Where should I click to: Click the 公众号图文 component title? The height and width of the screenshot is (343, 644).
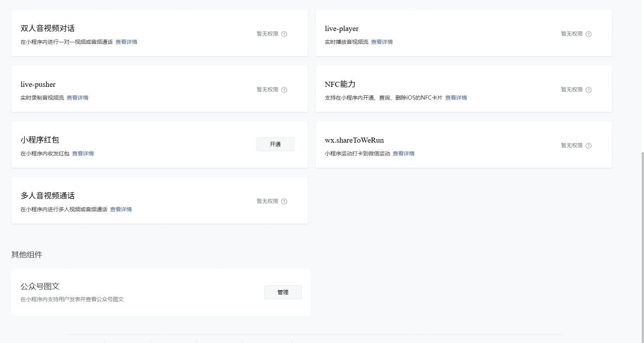(x=40, y=286)
